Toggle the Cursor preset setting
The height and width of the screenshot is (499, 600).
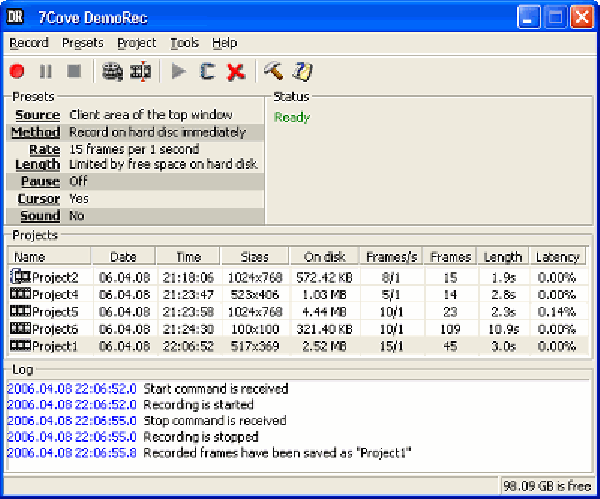tap(38, 199)
